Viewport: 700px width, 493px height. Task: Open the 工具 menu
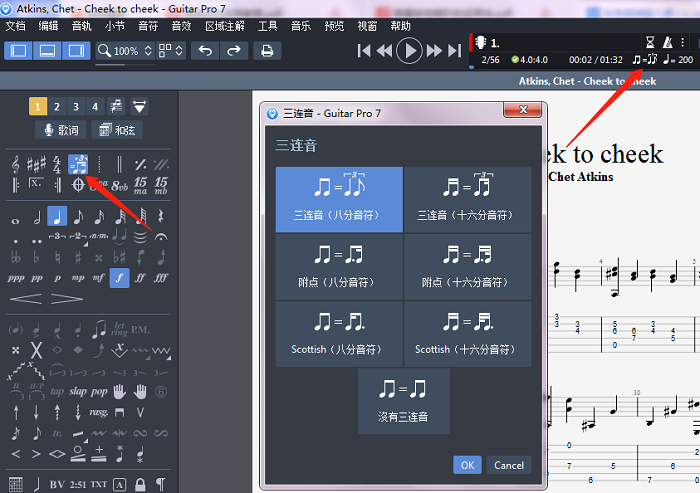(x=268, y=25)
